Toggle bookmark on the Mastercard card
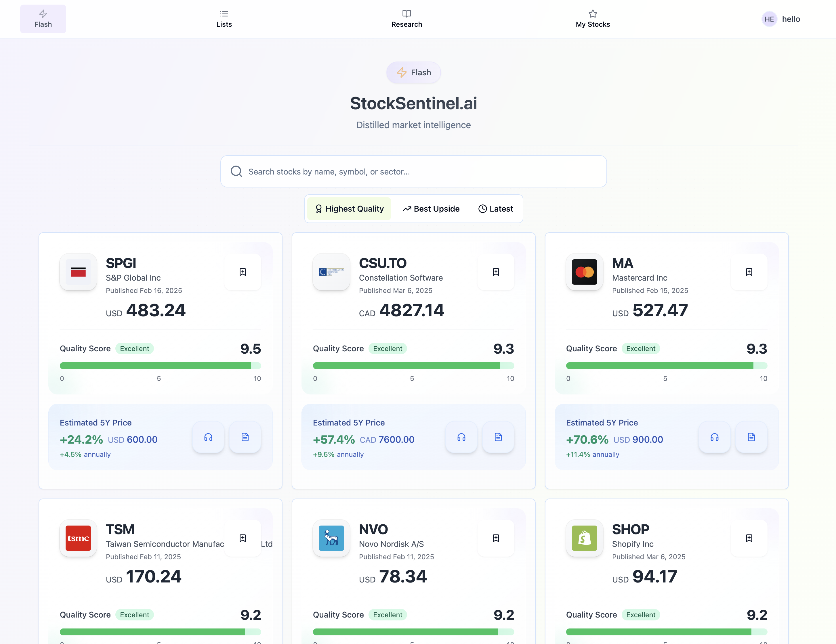836x644 pixels. pos(749,272)
